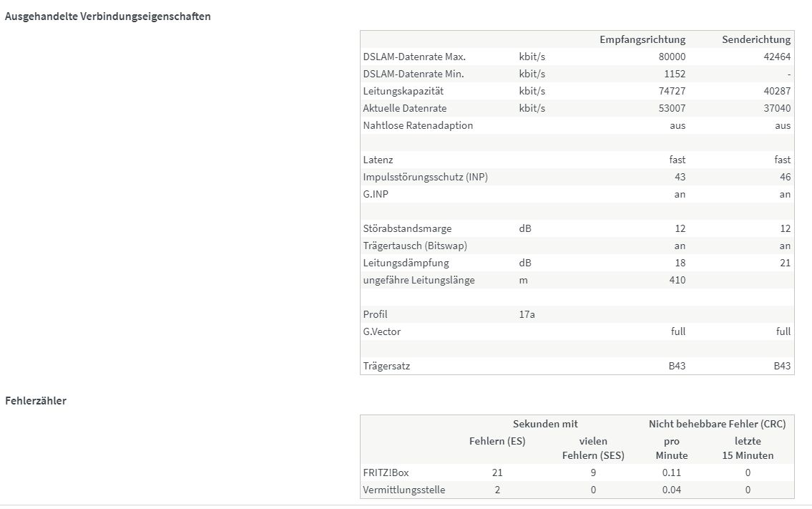
Task: Click the FRITZ!Box row in Fehlerzähler
Action: coord(386,472)
